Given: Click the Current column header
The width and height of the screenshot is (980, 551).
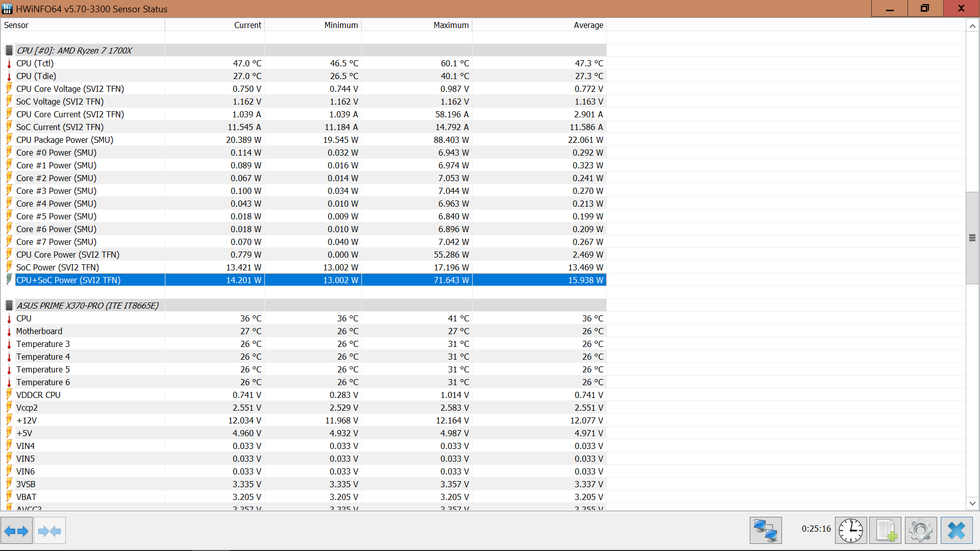Looking at the screenshot, I should click(247, 25).
